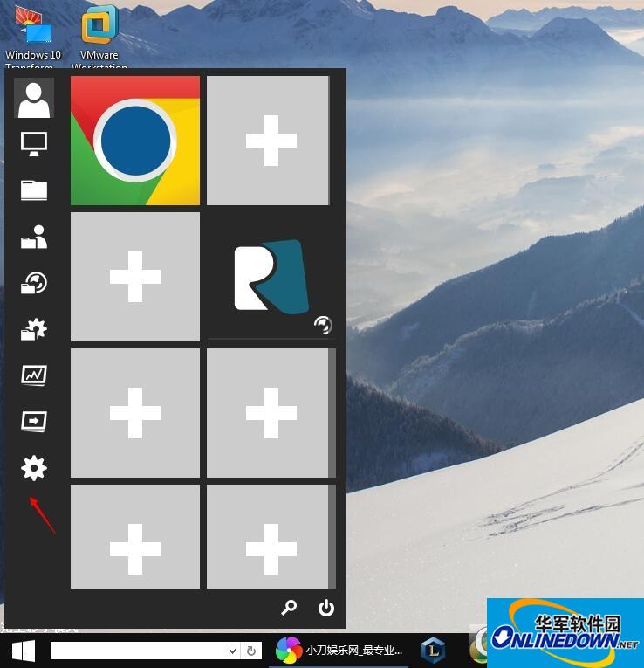Open the hexagonal L app on taskbar

[433, 651]
